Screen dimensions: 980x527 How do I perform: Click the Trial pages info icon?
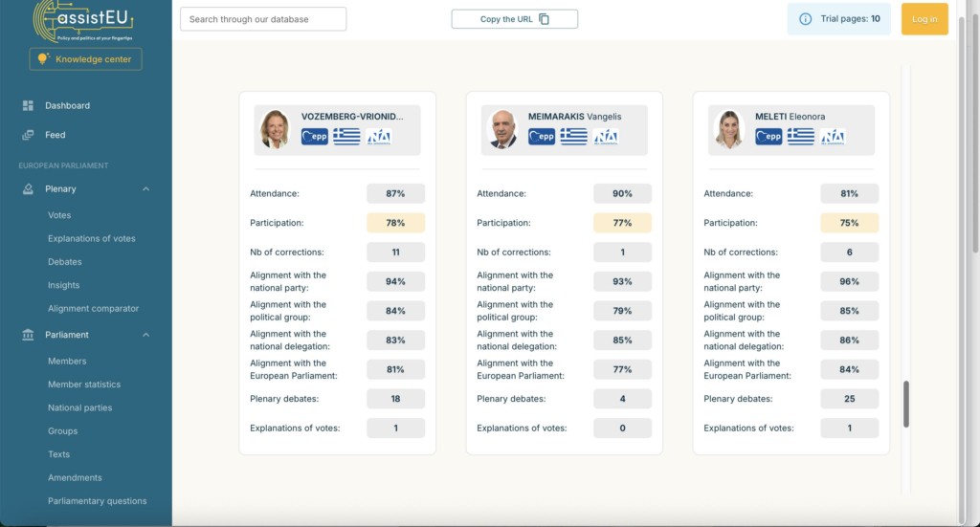pyautogui.click(x=805, y=19)
